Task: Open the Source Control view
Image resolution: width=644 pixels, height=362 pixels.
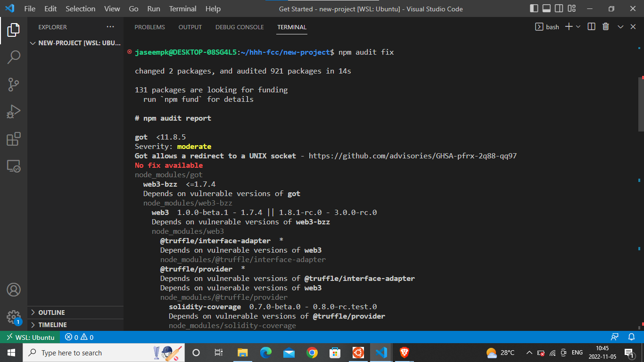Action: [x=14, y=84]
